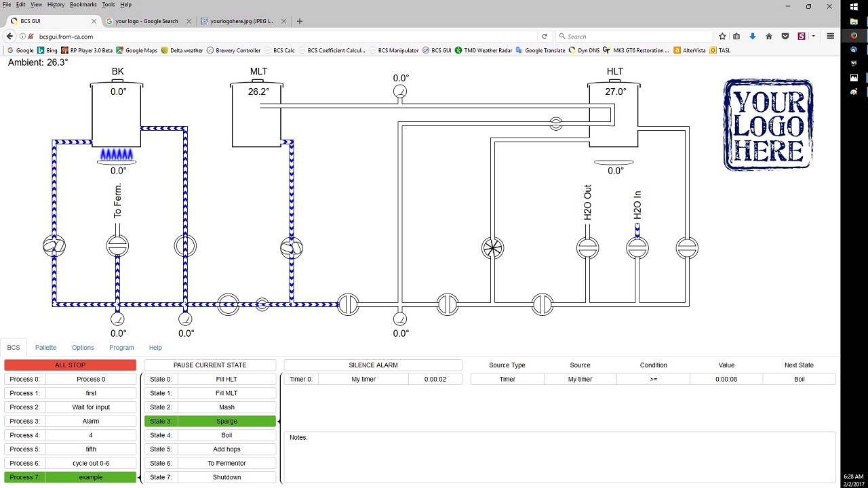Reload the page with the refresh icon
Viewport: 868px width, 488px height.
545,37
